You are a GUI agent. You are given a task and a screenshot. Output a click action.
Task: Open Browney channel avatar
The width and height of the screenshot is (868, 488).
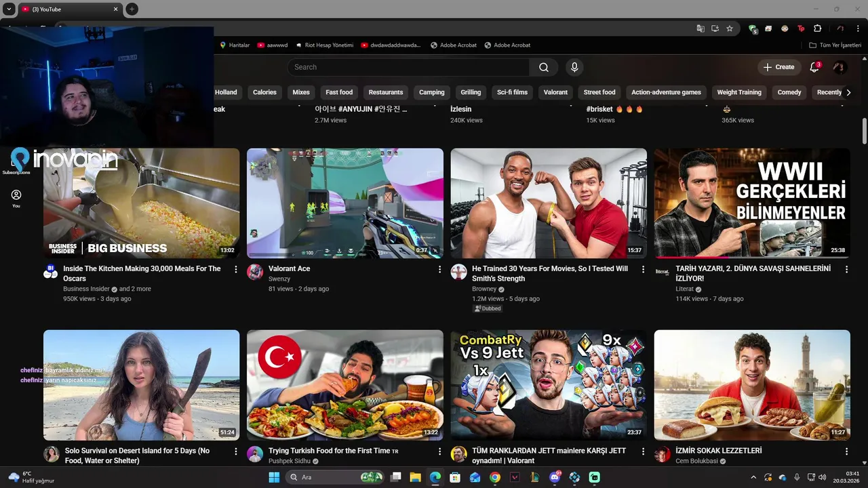pyautogui.click(x=458, y=272)
